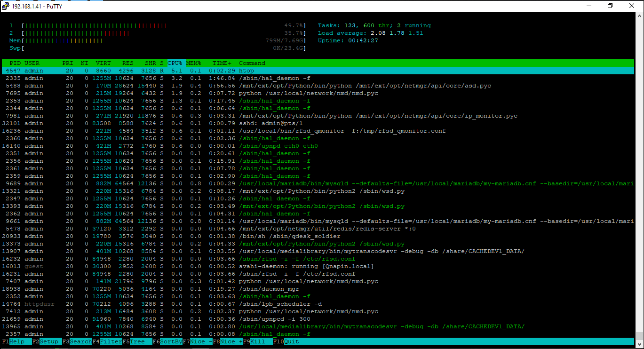
Task: Click F10 Quit to exit htop
Action: click(x=291, y=341)
